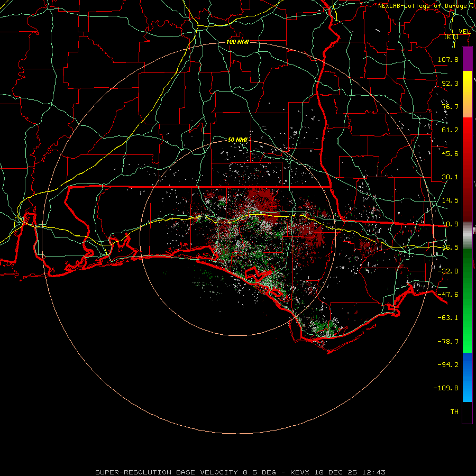Pick the gray near-zero color bar segment
This screenshot has height=476, width=476.
[467, 235]
